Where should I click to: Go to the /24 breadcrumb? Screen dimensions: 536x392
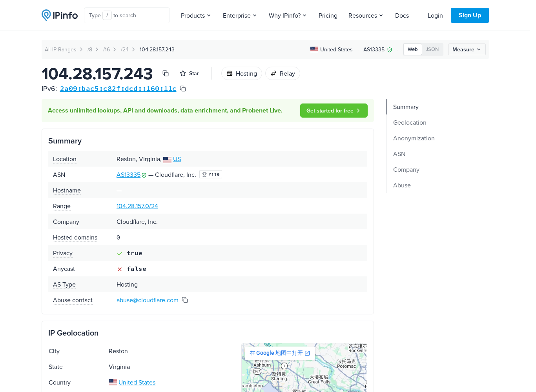click(125, 49)
